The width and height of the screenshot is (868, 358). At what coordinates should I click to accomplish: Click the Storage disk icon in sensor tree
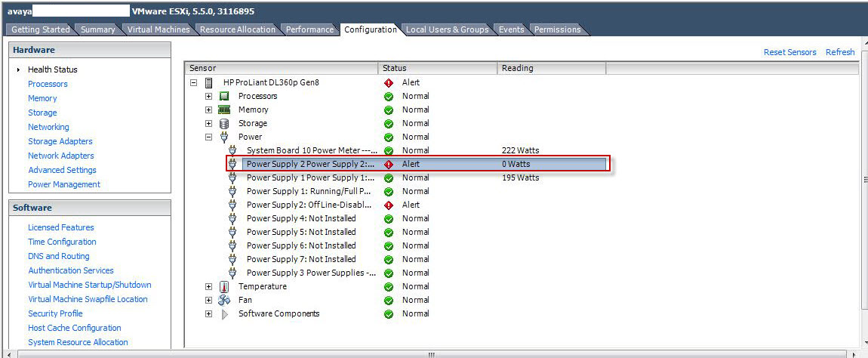[224, 124]
